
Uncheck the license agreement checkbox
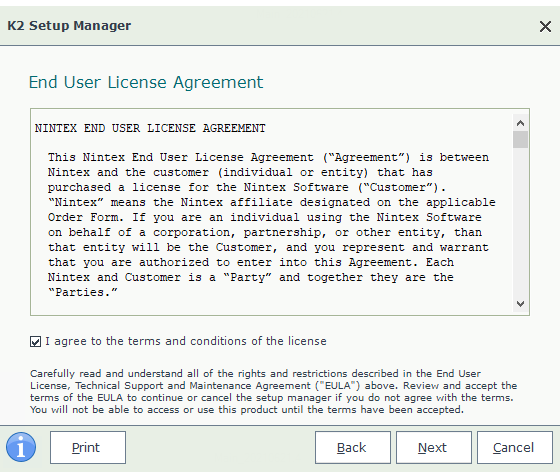tap(35, 341)
